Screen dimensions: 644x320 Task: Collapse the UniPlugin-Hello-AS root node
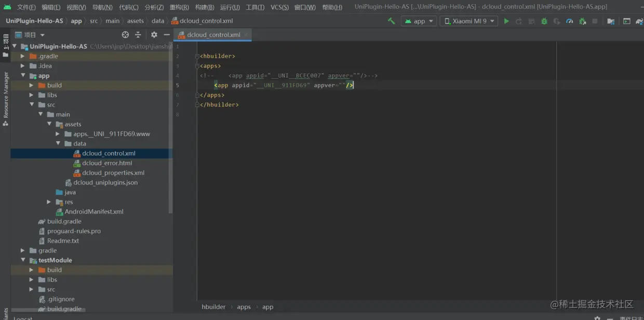(x=15, y=46)
